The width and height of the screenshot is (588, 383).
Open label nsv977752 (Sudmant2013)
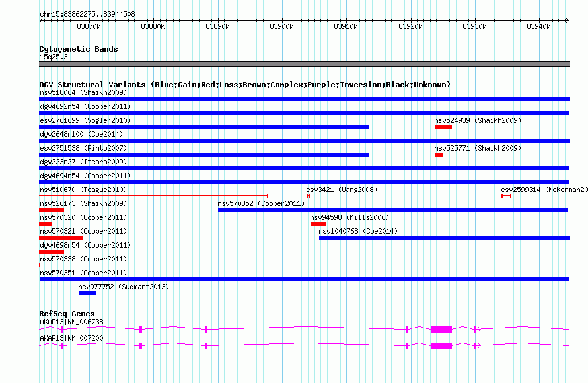pyautogui.click(x=124, y=287)
